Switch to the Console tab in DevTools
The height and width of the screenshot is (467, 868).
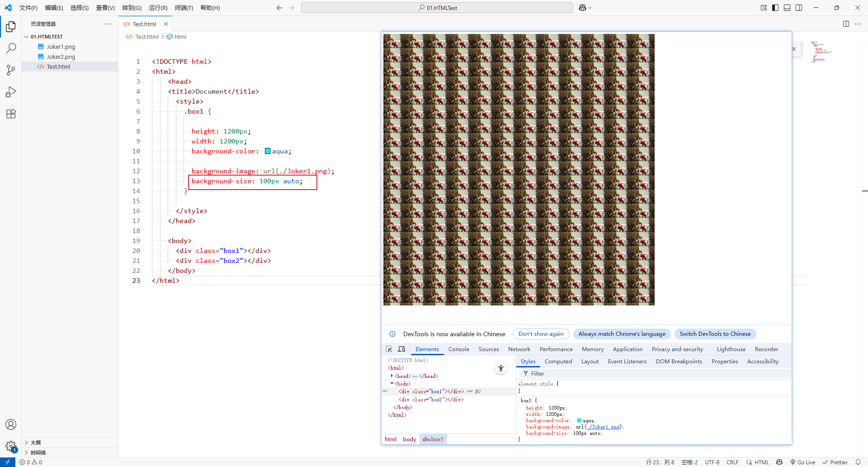(x=459, y=349)
